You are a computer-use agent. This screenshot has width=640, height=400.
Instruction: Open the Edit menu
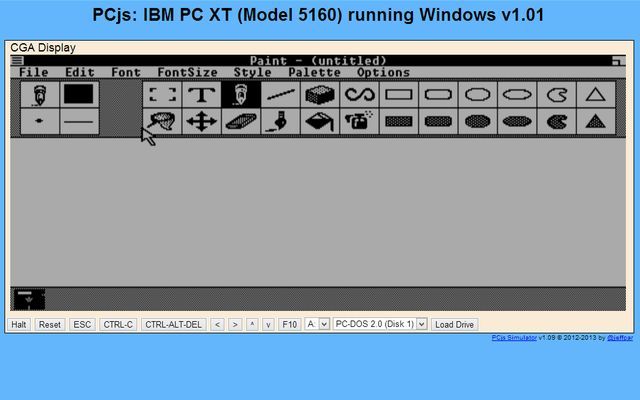[80, 72]
